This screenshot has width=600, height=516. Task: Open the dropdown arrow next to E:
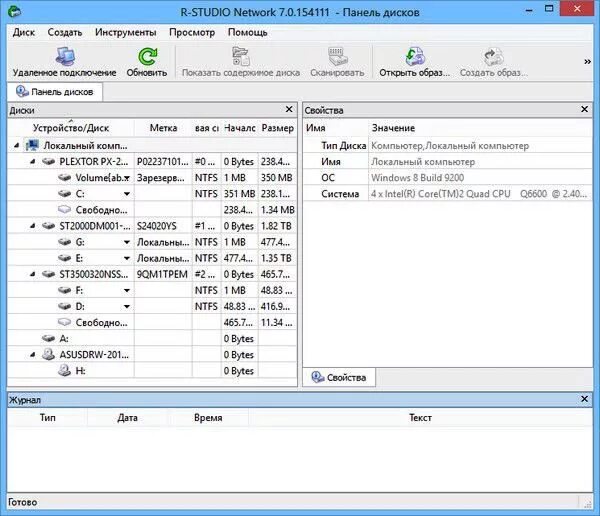coord(127,258)
